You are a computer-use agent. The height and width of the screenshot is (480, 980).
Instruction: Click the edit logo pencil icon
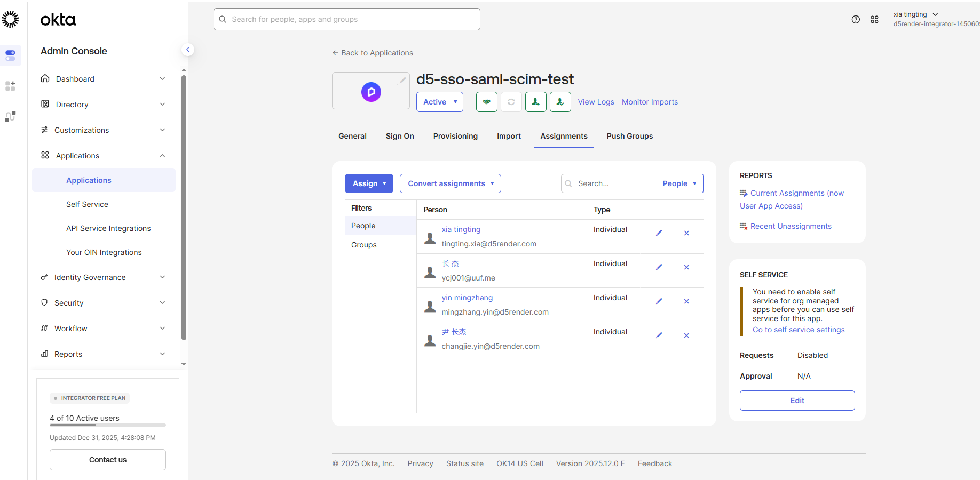click(402, 80)
